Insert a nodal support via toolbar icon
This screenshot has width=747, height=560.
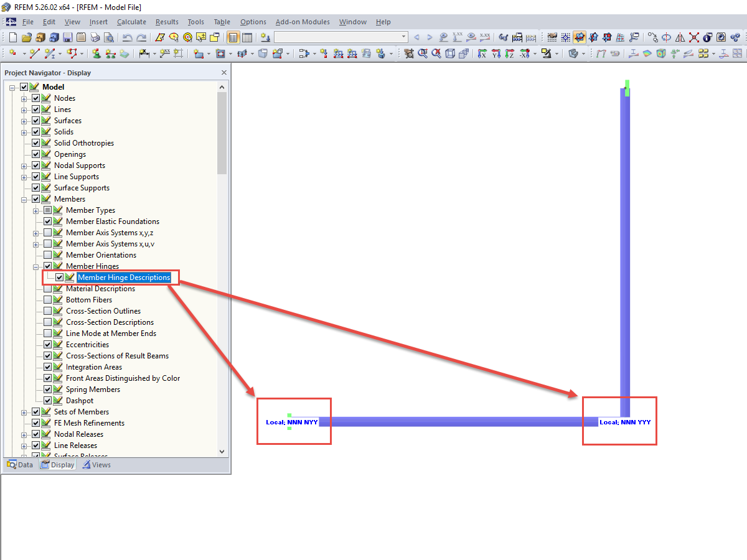pyautogui.click(x=96, y=54)
